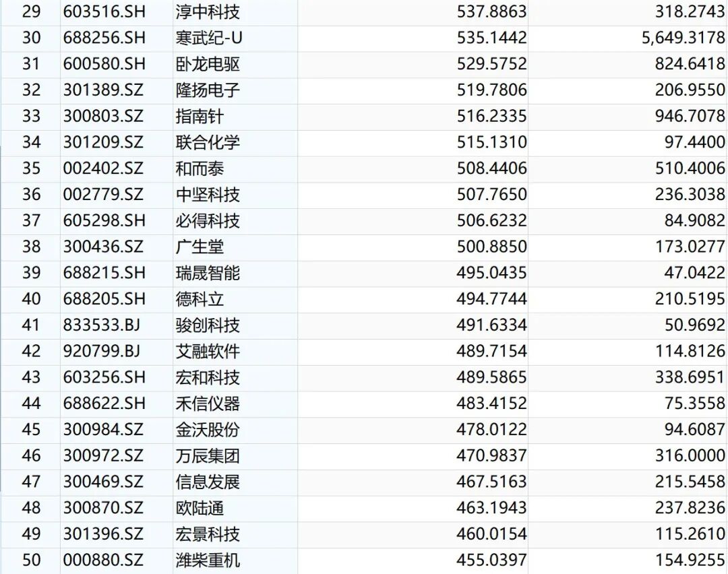Select the value 316.0000
This screenshot has height=574, width=728.
pos(690,455)
